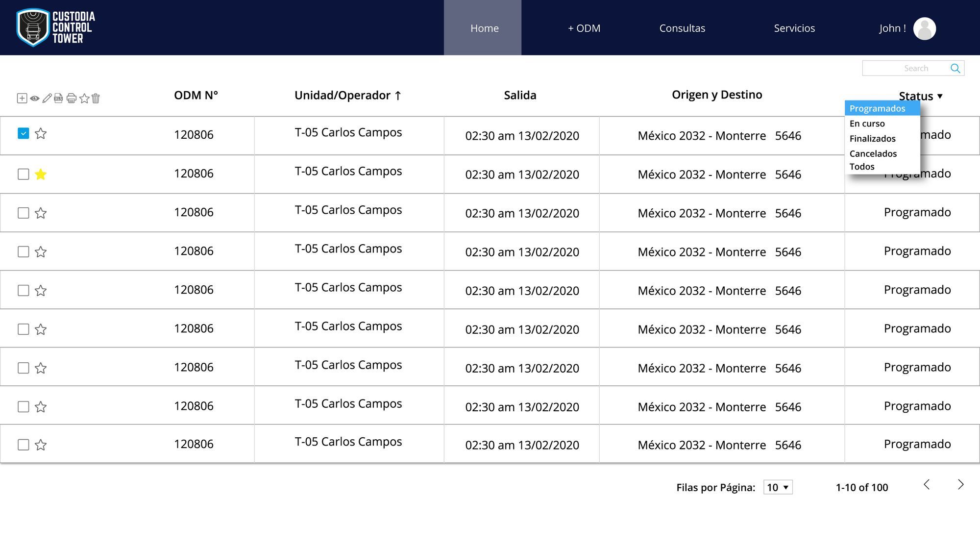
Task: Go to next page arrow
Action: 960,485
